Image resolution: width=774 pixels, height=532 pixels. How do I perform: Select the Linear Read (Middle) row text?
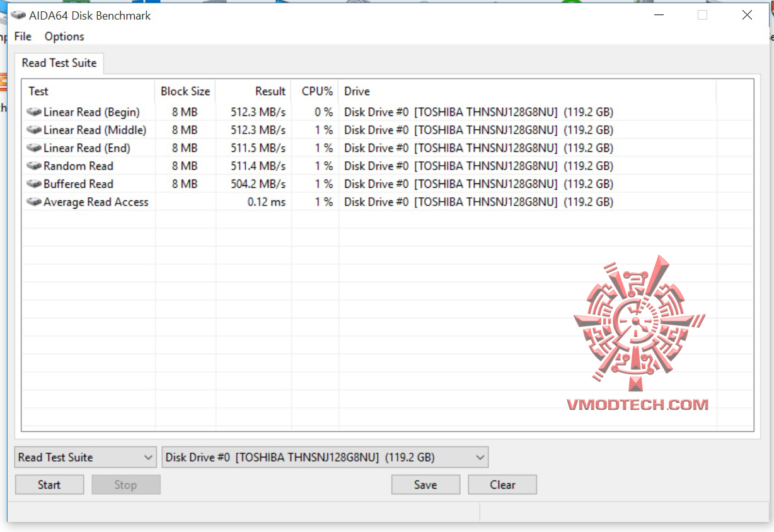pos(95,130)
